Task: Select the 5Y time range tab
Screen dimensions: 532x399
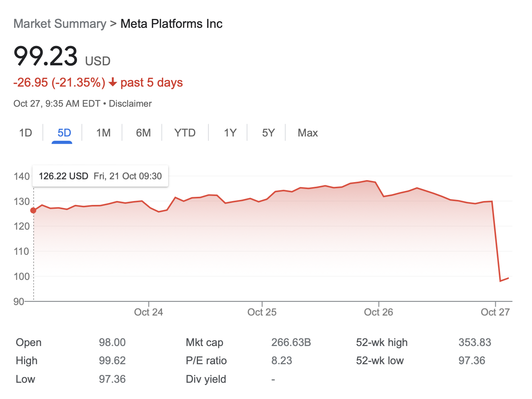Action: [x=268, y=133]
